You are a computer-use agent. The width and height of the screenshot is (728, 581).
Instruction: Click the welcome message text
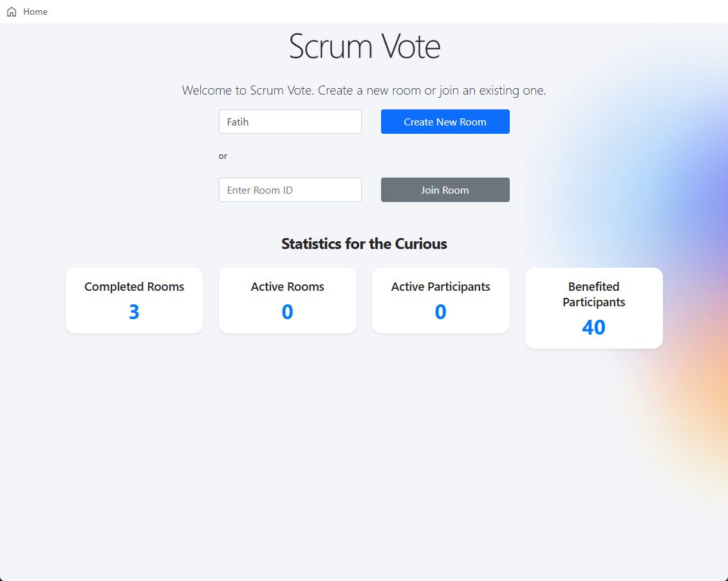pos(364,90)
